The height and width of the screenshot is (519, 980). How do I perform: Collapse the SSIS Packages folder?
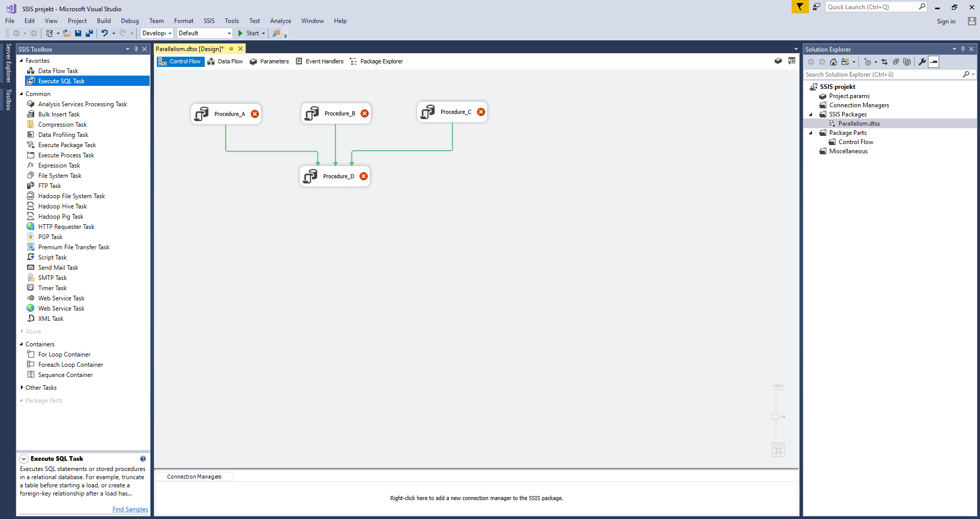(x=810, y=114)
